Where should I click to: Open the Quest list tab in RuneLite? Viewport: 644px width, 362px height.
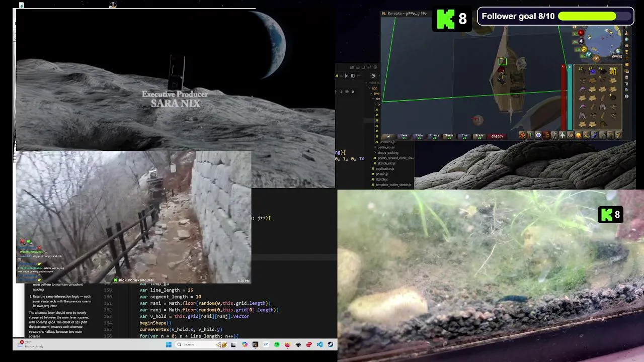(x=538, y=135)
